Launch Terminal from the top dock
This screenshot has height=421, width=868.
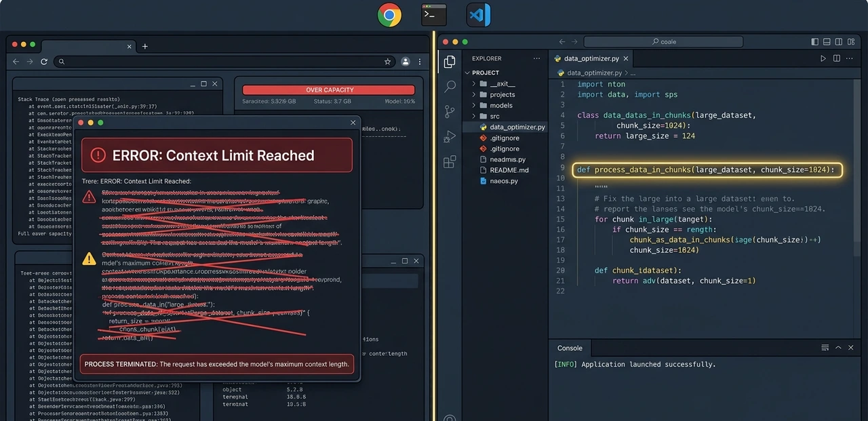coord(434,15)
